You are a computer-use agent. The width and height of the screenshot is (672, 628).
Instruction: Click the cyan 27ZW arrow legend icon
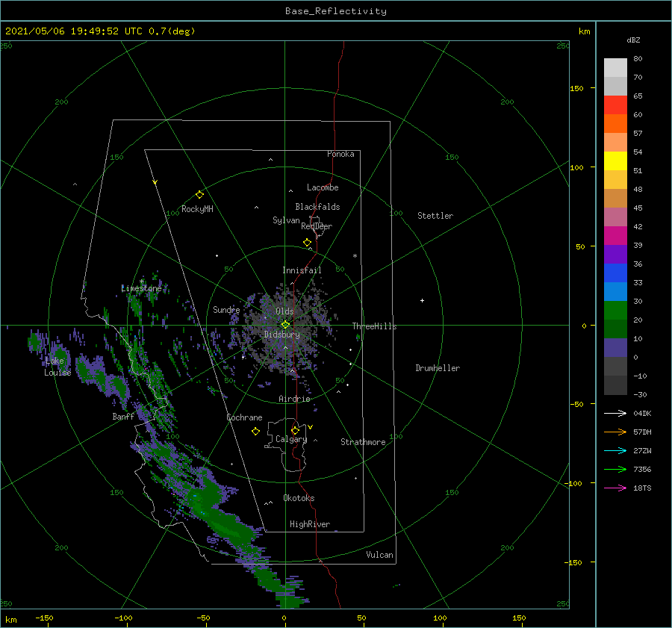615,450
